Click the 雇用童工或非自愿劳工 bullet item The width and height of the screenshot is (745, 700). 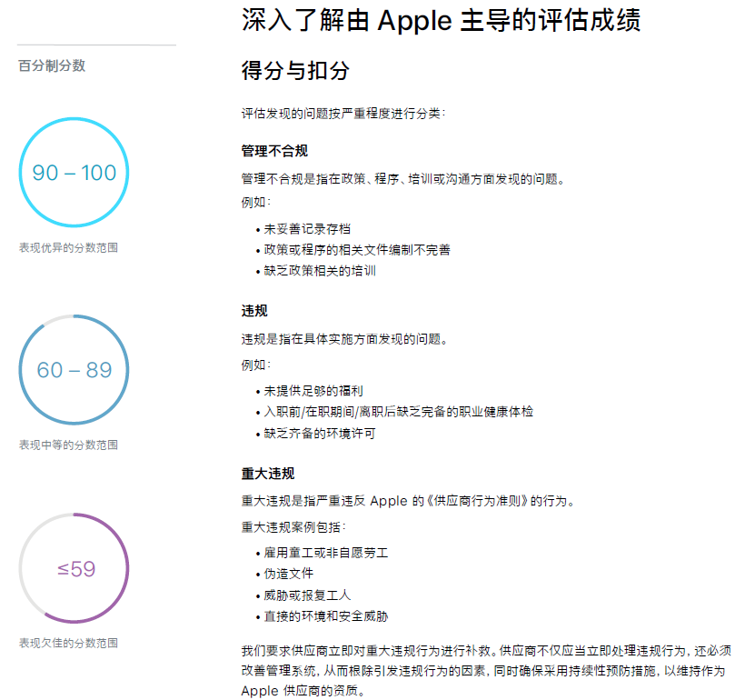point(326,552)
